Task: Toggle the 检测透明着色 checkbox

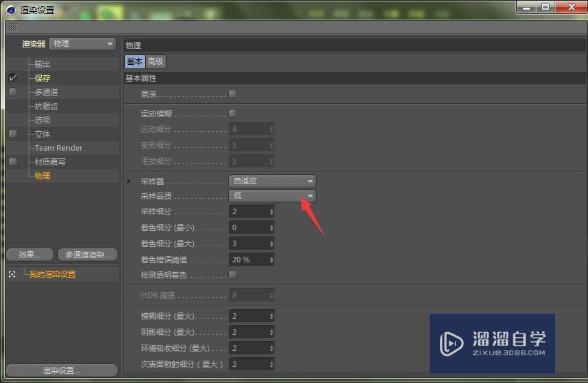Action: 232,275
